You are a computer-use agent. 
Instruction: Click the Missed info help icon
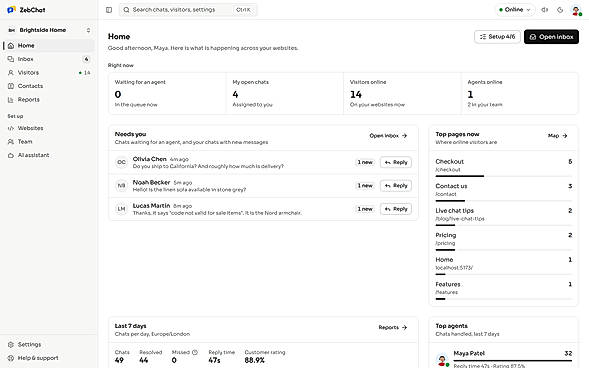click(195, 352)
